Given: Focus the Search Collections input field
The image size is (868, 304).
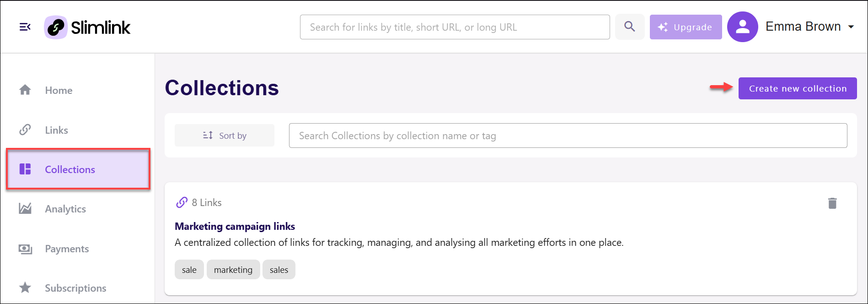Looking at the screenshot, I should [568, 136].
